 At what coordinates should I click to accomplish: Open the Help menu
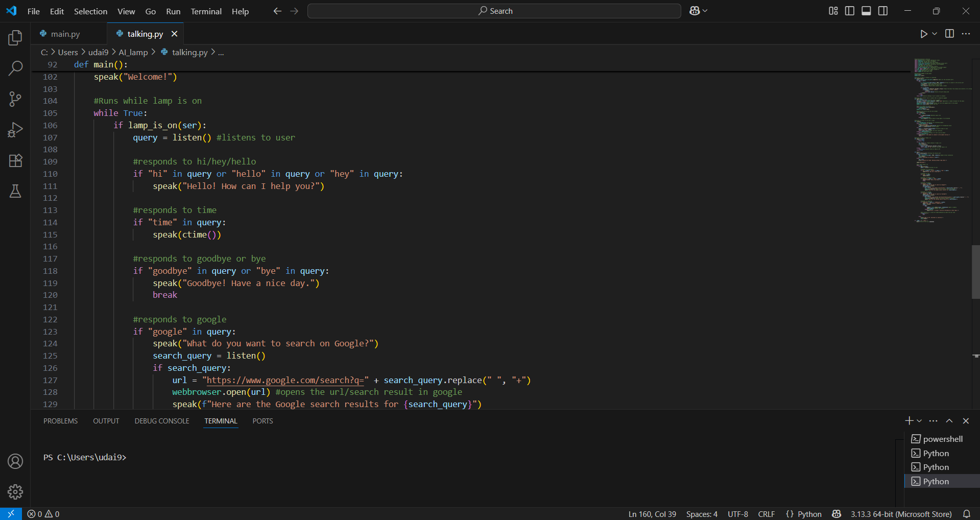(x=240, y=11)
